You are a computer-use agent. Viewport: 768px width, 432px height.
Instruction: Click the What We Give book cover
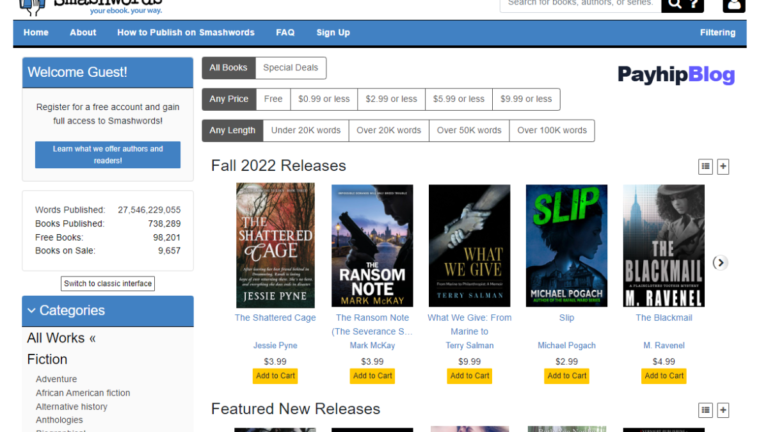click(469, 246)
